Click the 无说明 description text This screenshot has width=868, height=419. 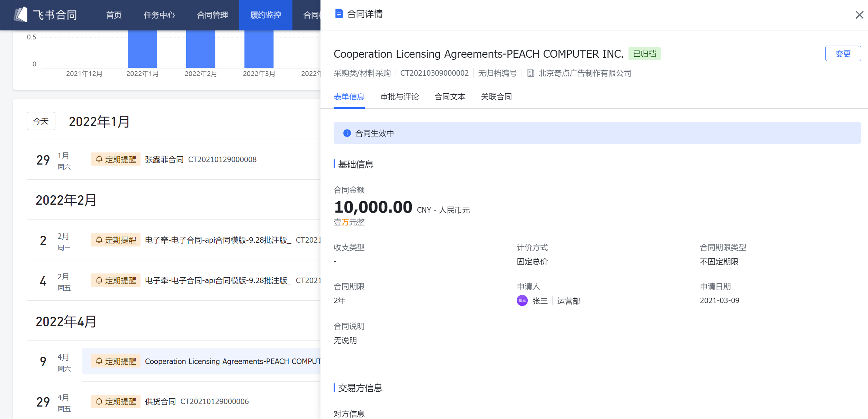point(345,340)
